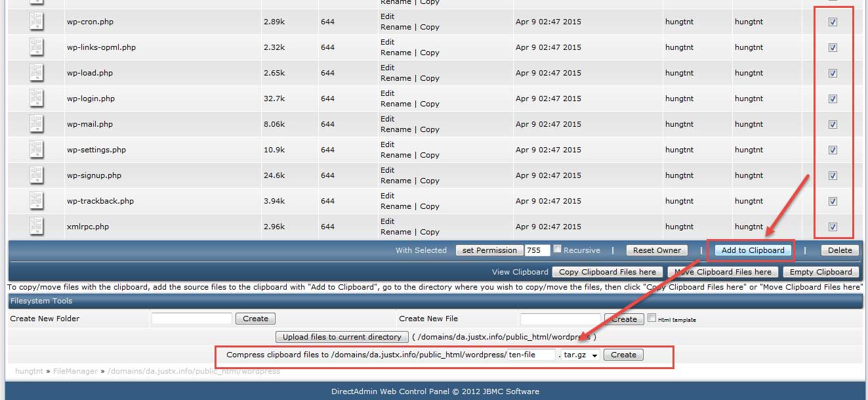Uncheck the wp-signup.php row checkbox
Viewport: 868px width, 400px height.
click(833, 175)
